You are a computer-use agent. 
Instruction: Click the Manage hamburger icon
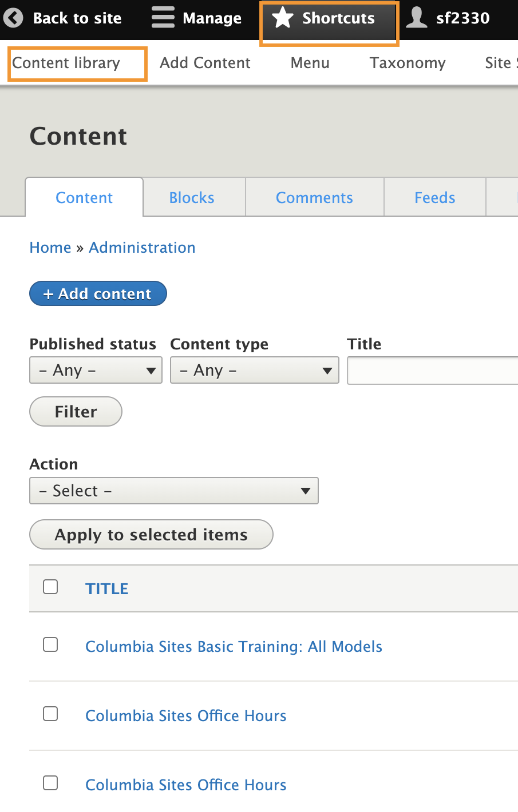coord(163,18)
